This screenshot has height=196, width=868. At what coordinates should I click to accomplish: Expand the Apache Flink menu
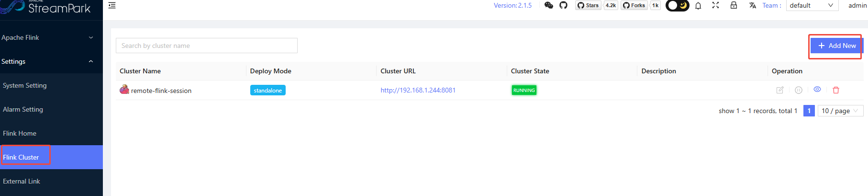click(x=51, y=37)
